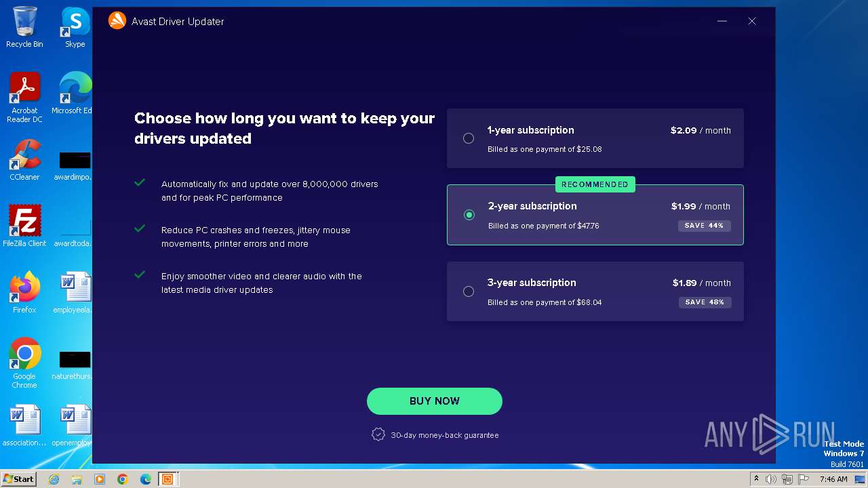
Task: Click the checkmark beside 'Automatically fix and update'
Action: 140,182
